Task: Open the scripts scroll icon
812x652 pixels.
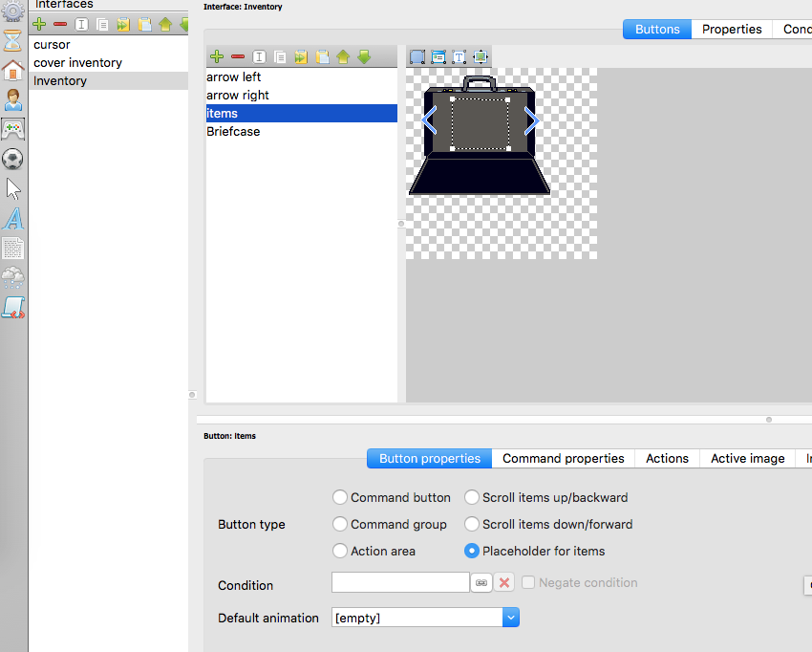Action: (x=13, y=308)
